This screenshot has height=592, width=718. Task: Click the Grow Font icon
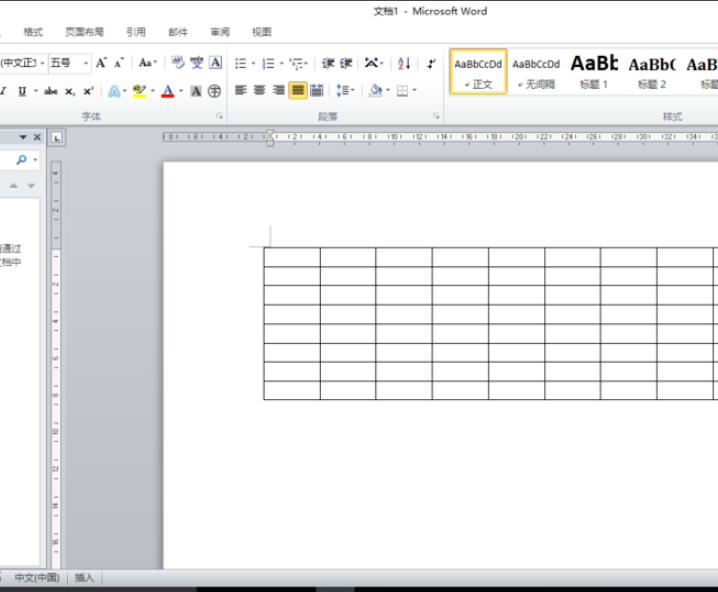point(101,63)
